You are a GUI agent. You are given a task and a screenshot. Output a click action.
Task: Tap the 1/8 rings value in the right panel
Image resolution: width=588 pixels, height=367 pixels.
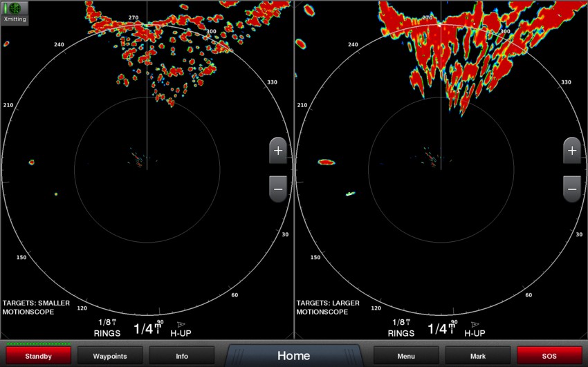click(401, 327)
